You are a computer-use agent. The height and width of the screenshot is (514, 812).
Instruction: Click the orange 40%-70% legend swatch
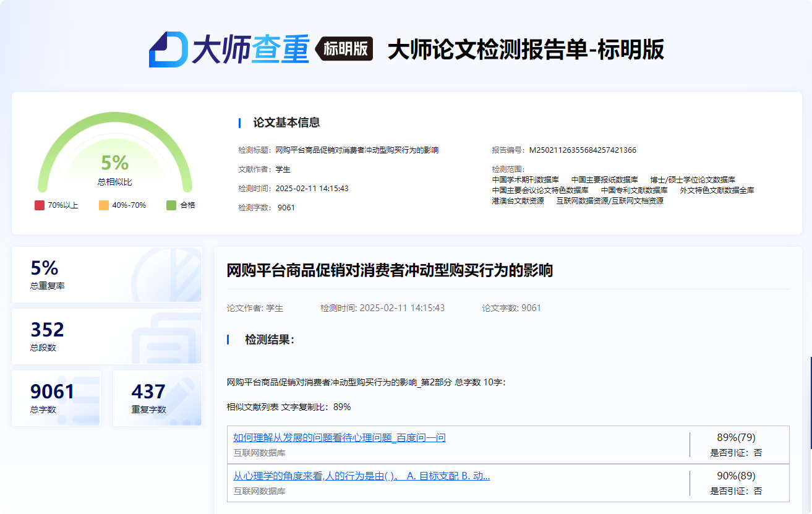[x=104, y=205]
